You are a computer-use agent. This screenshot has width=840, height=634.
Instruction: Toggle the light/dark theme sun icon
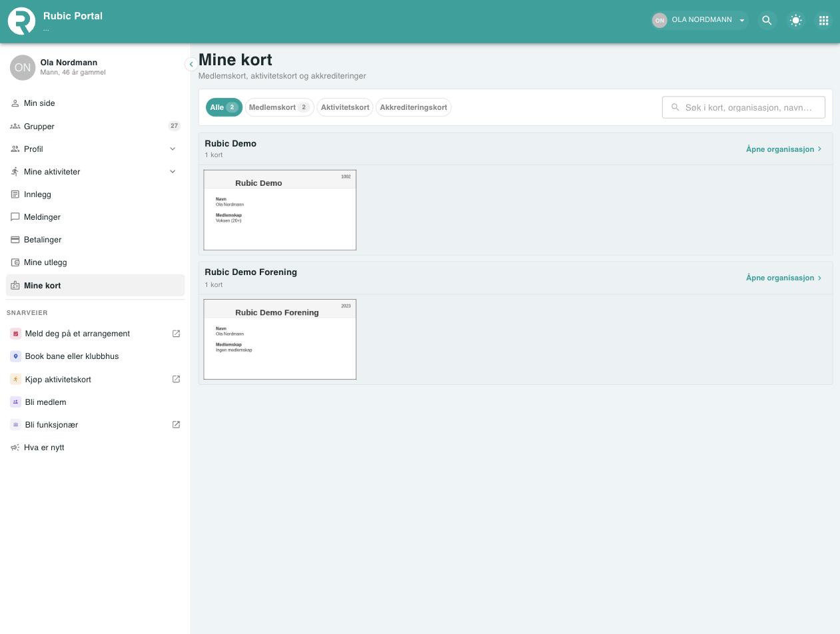795,21
